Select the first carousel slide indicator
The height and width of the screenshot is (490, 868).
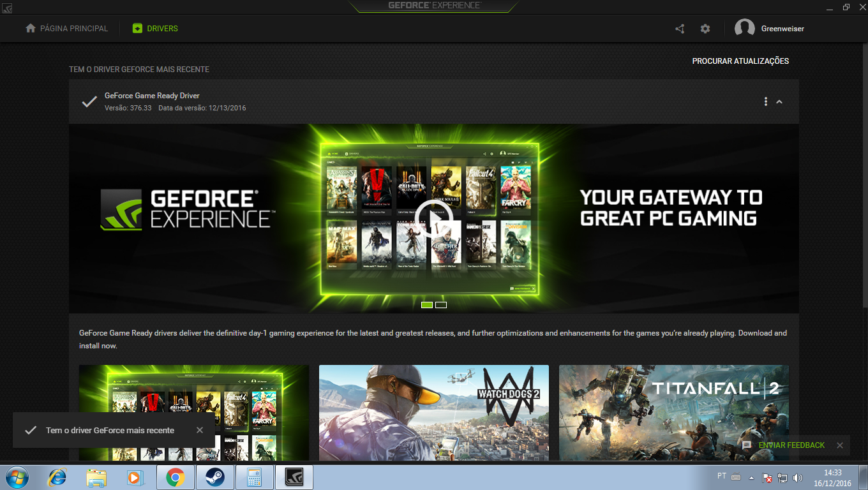click(427, 305)
